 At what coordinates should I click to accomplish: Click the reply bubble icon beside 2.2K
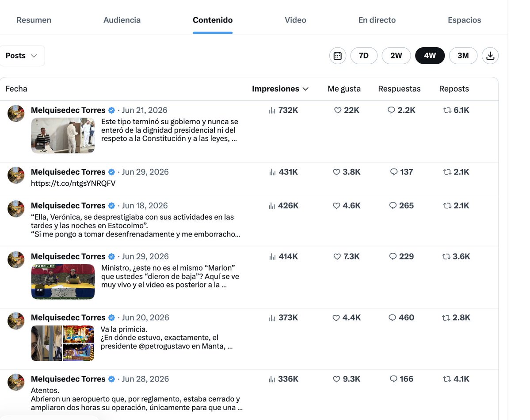click(391, 110)
